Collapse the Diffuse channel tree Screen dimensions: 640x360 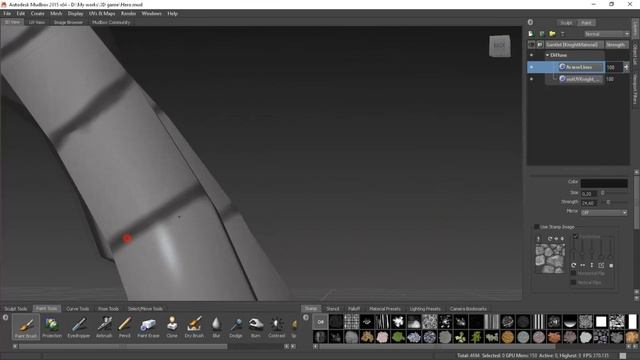click(x=547, y=55)
